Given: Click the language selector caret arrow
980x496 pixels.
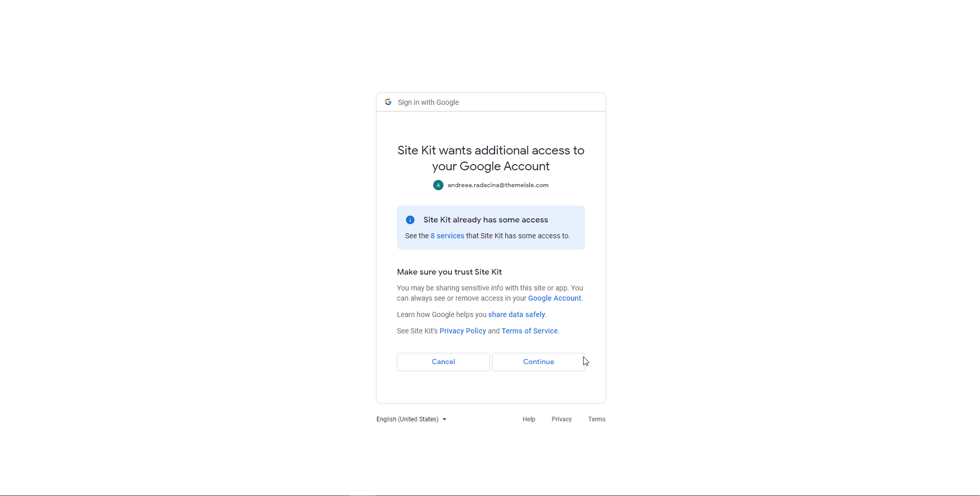Looking at the screenshot, I should click(444, 419).
